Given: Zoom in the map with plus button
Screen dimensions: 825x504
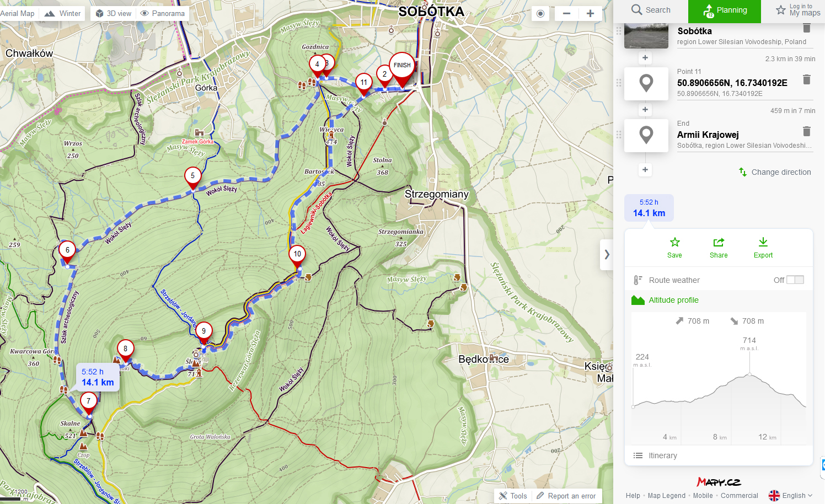Looking at the screenshot, I should [590, 14].
